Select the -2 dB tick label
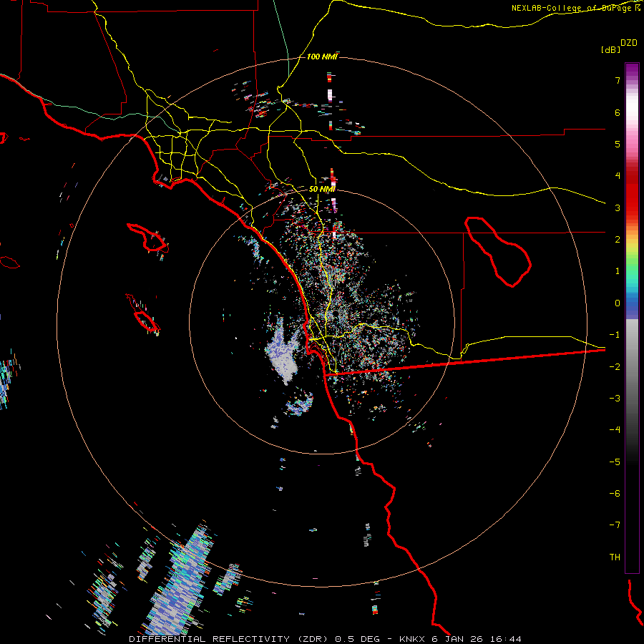644x644 pixels. (615, 366)
